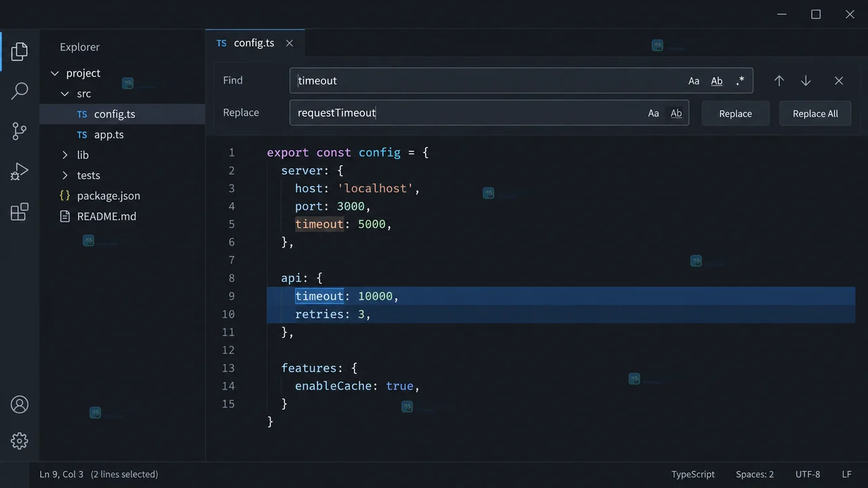The image size is (868, 488).
Task: Open the Extensions view
Action: (x=20, y=211)
